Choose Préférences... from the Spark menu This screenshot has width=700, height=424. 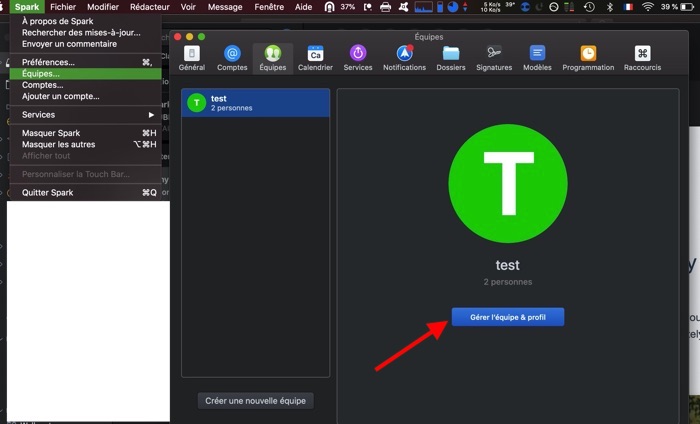click(48, 62)
